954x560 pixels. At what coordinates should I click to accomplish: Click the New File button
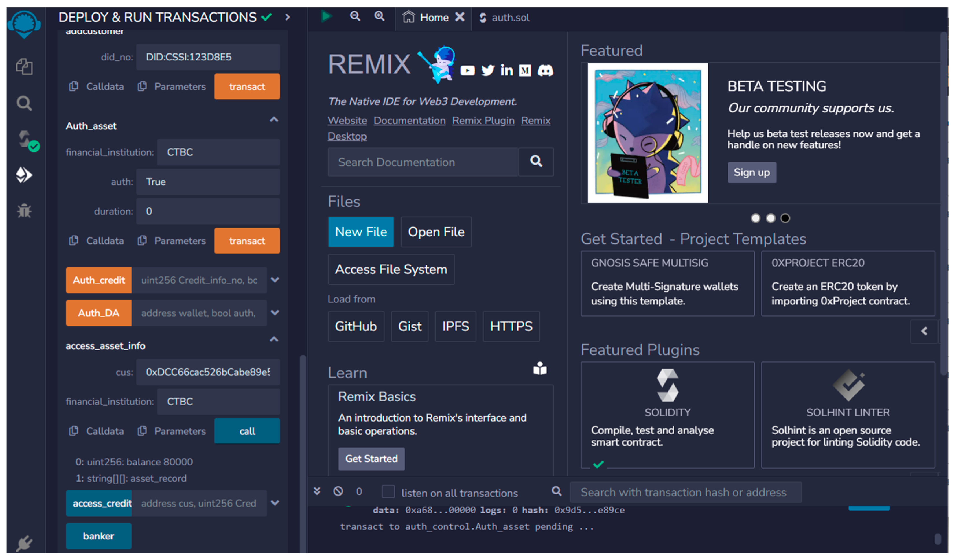tap(361, 232)
